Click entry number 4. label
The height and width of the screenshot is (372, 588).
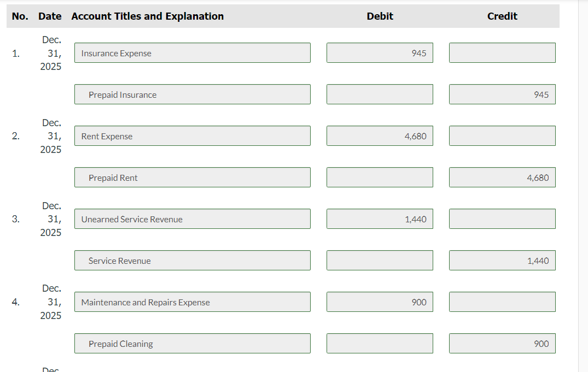(16, 302)
